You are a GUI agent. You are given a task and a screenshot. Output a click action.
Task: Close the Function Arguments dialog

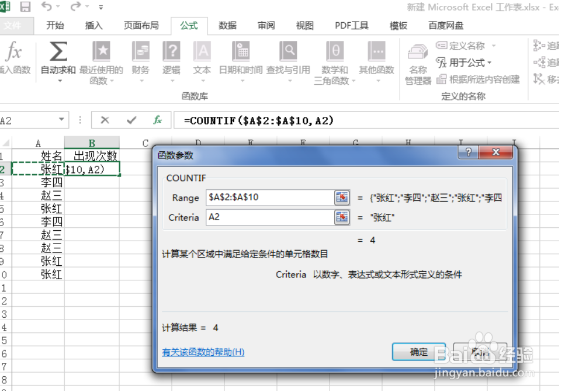(x=496, y=152)
